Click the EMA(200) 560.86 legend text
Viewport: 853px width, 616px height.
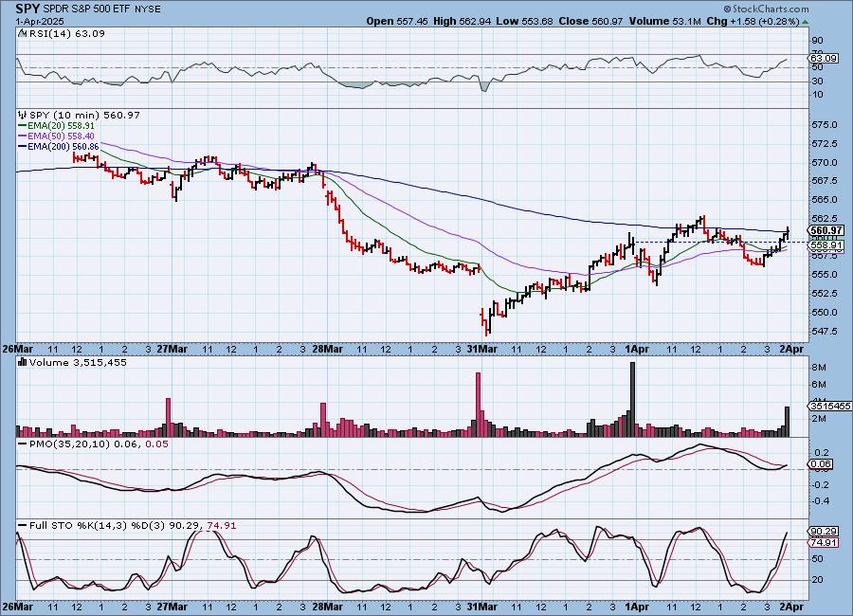64,146
